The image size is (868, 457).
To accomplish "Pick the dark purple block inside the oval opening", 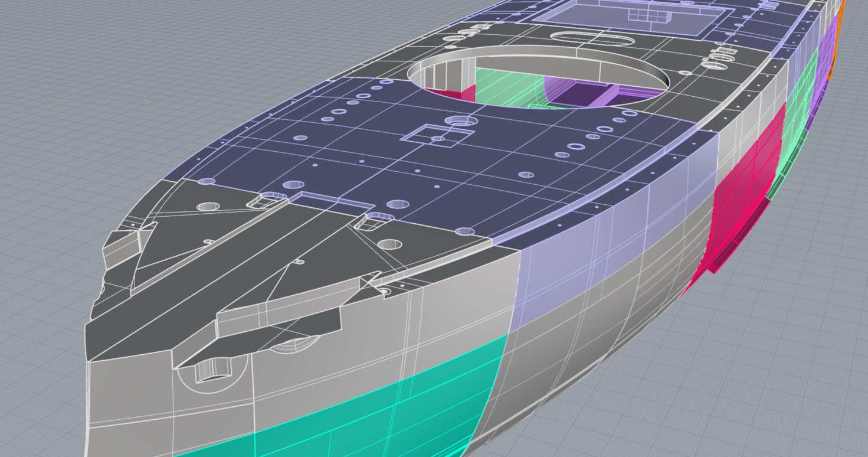I will [x=581, y=93].
